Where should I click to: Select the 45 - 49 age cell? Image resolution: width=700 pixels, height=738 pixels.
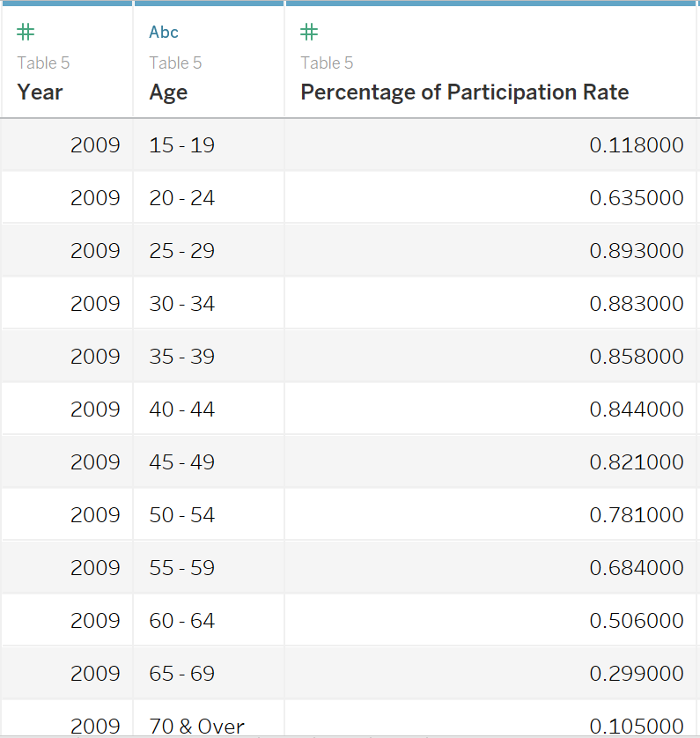coord(181,461)
